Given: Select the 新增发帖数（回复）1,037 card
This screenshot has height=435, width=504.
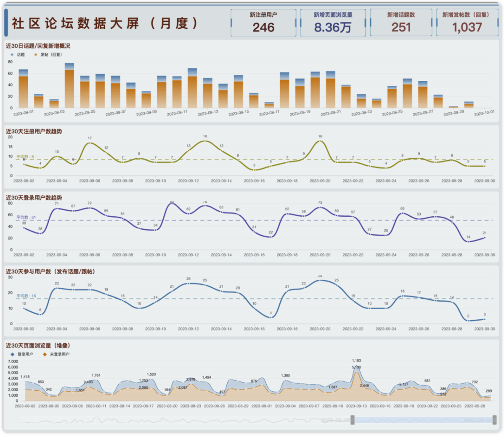Looking at the screenshot, I should point(467,22).
